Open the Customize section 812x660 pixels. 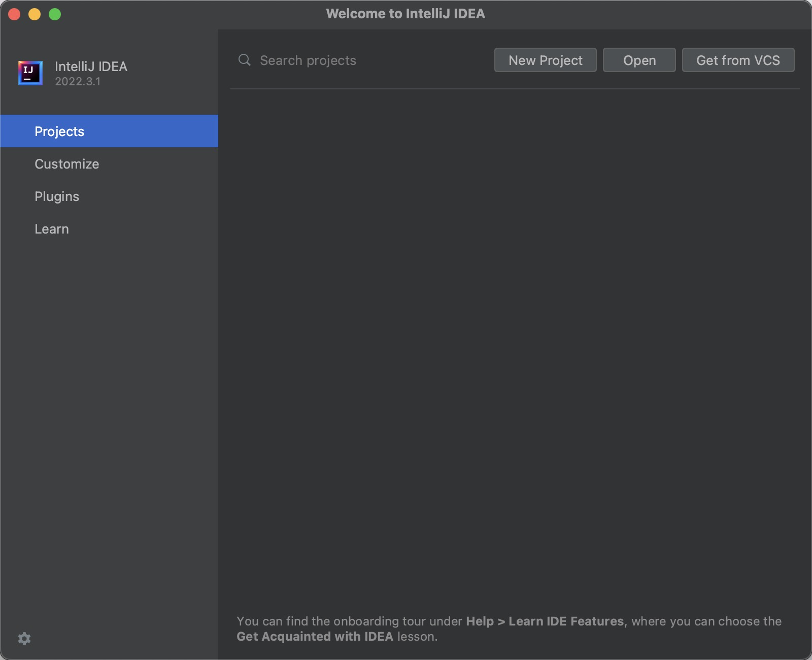(x=66, y=163)
